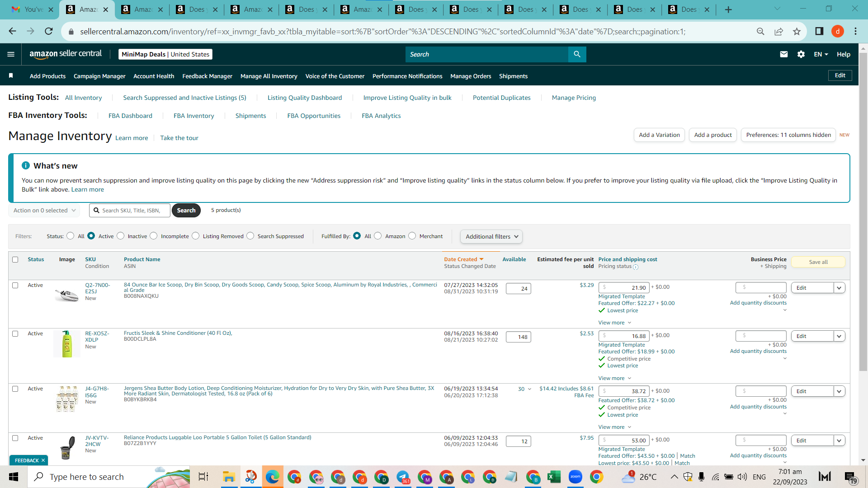Select the All status radio button

tap(70, 236)
